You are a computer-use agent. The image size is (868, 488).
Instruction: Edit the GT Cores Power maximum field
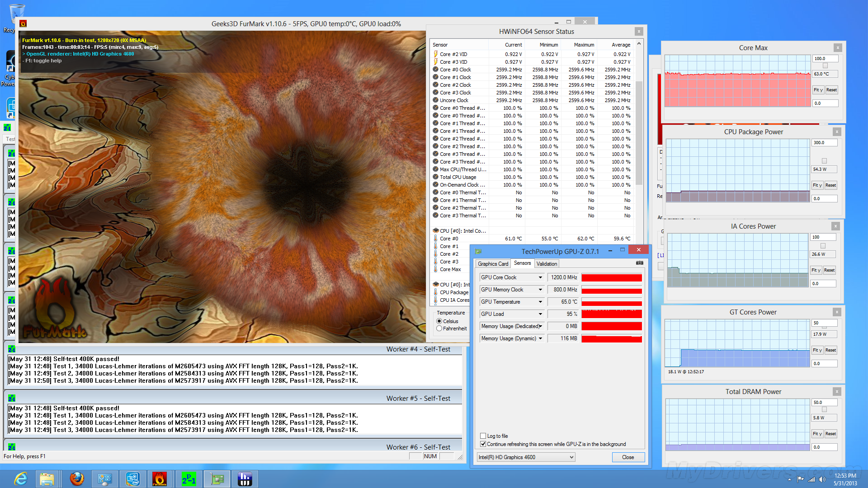824,323
